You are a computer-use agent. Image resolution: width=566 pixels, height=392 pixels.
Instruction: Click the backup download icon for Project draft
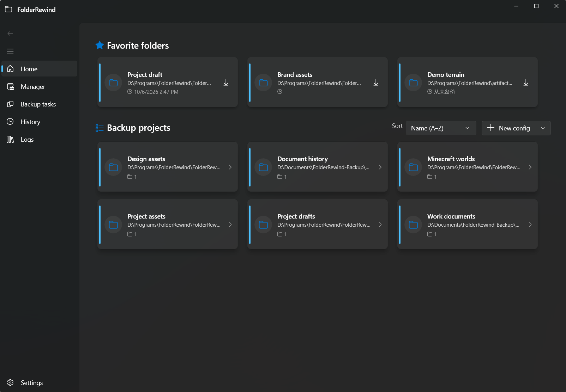tap(226, 83)
